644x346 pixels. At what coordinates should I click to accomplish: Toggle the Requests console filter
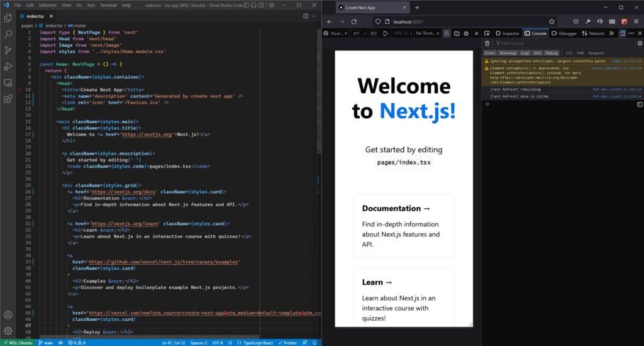coord(596,53)
